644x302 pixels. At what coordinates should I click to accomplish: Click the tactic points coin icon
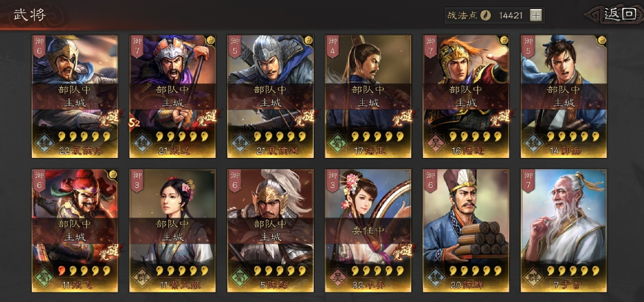point(485,16)
